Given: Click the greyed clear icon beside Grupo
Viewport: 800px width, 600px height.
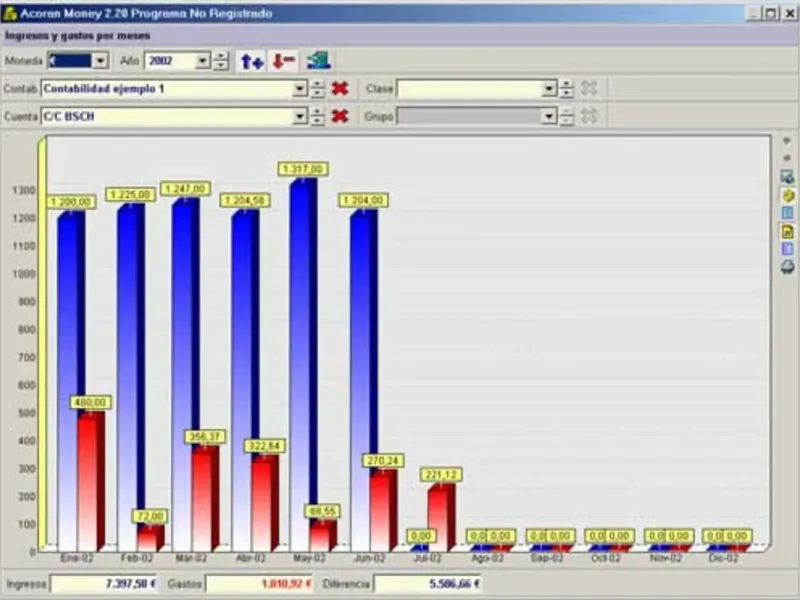Looking at the screenshot, I should [x=589, y=116].
